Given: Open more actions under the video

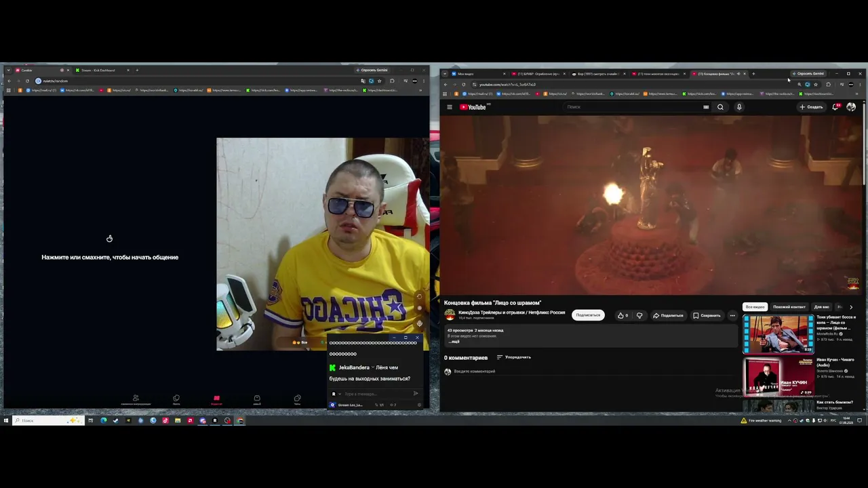Looking at the screenshot, I should pos(732,315).
